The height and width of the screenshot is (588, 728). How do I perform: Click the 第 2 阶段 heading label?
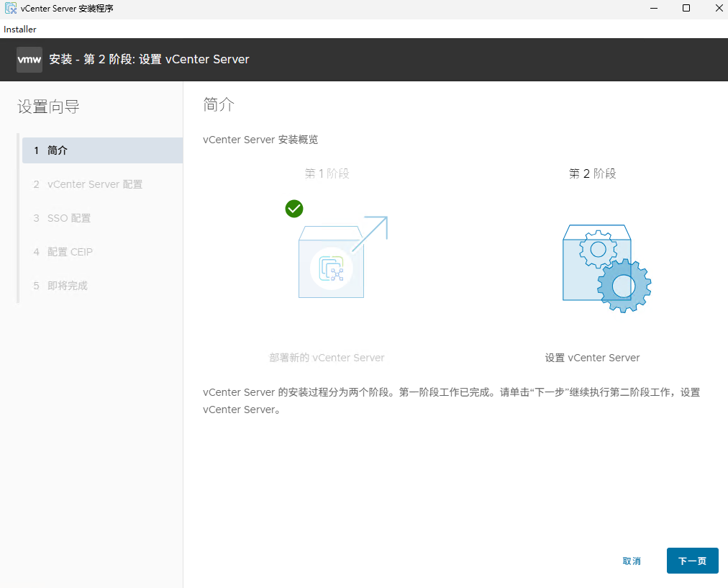pos(591,173)
